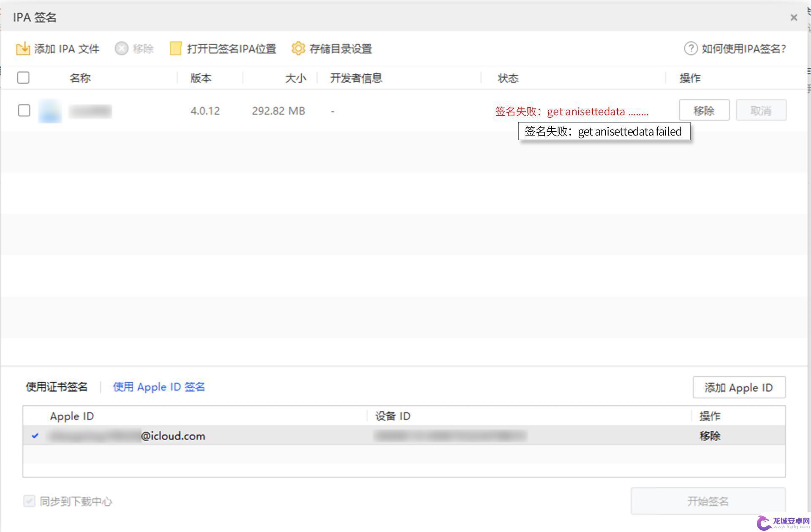Open How to use IPA signing help link
The height and width of the screenshot is (532, 811).
coord(744,49)
